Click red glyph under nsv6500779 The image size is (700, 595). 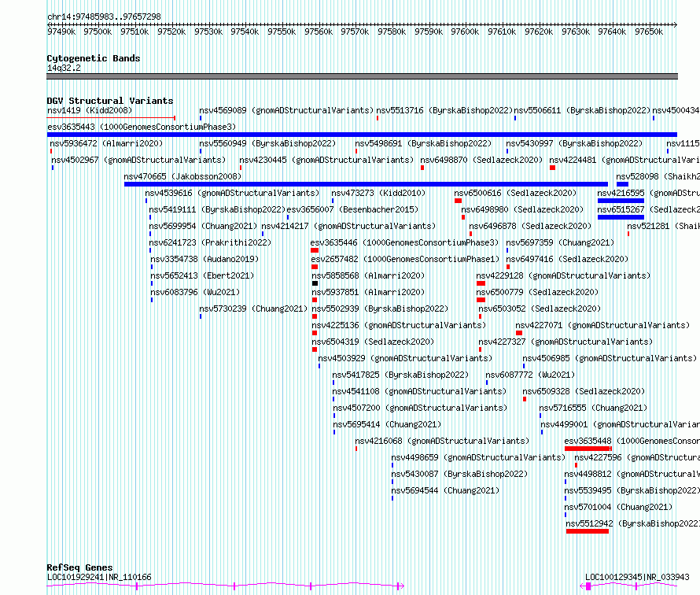pyautogui.click(x=481, y=300)
